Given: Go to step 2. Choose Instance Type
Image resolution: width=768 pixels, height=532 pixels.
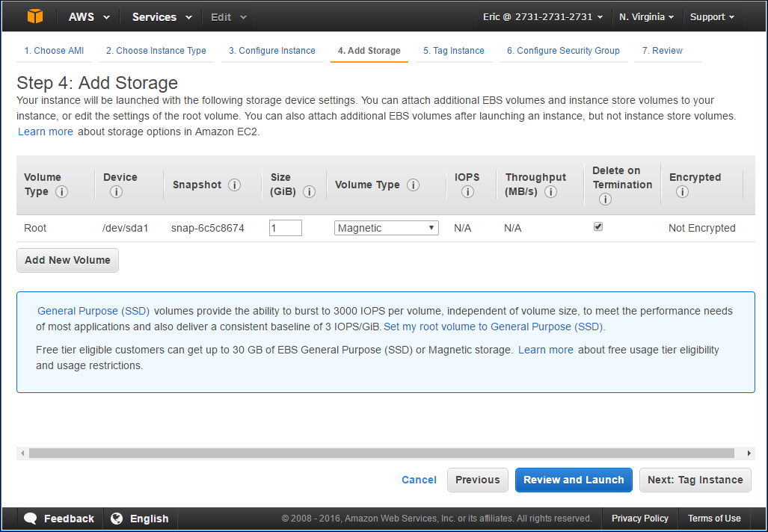Looking at the screenshot, I should pos(156,51).
